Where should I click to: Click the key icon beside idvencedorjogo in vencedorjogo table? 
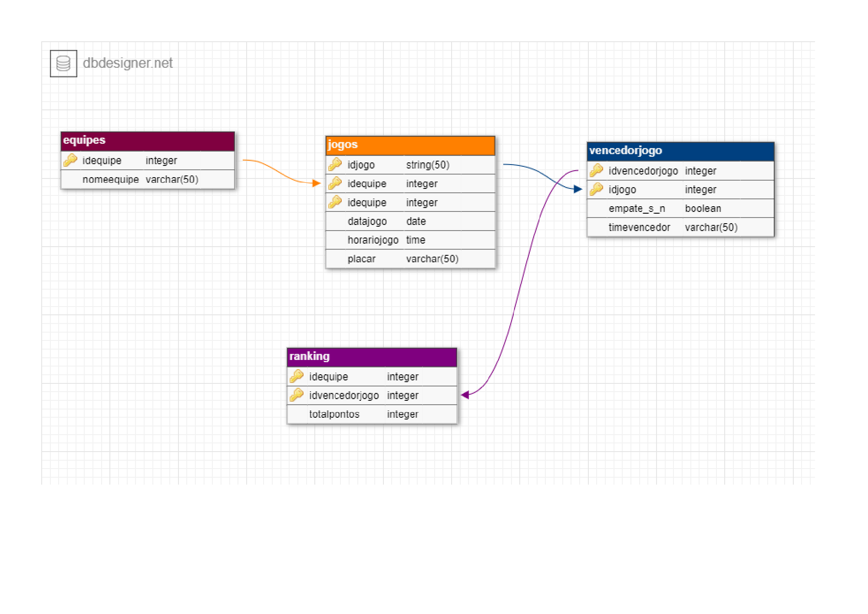[597, 171]
